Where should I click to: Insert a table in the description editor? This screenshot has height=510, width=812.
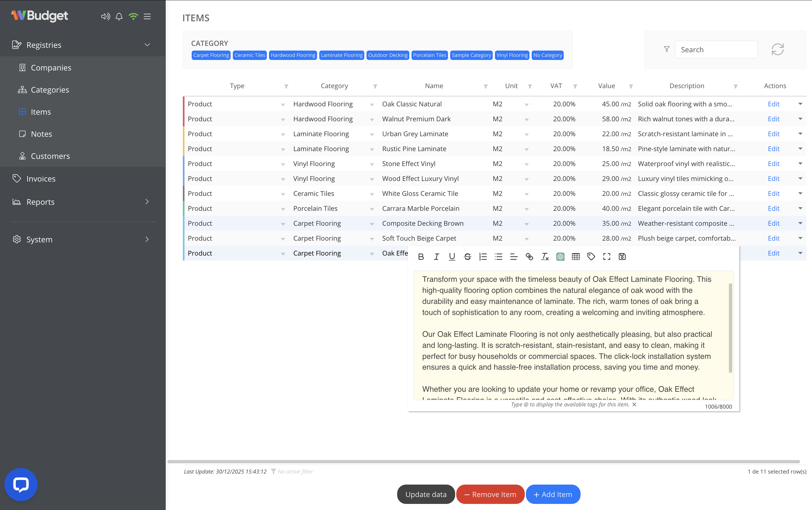click(x=576, y=257)
